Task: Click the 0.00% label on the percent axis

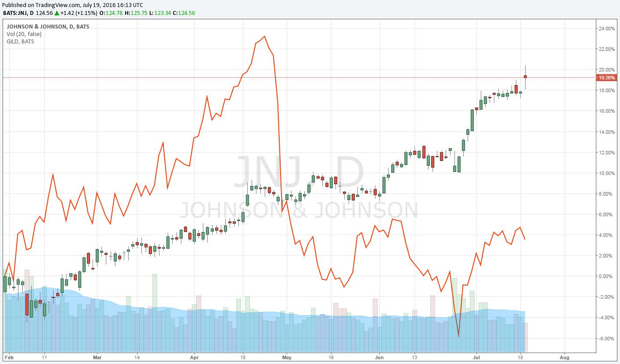Action: (607, 276)
